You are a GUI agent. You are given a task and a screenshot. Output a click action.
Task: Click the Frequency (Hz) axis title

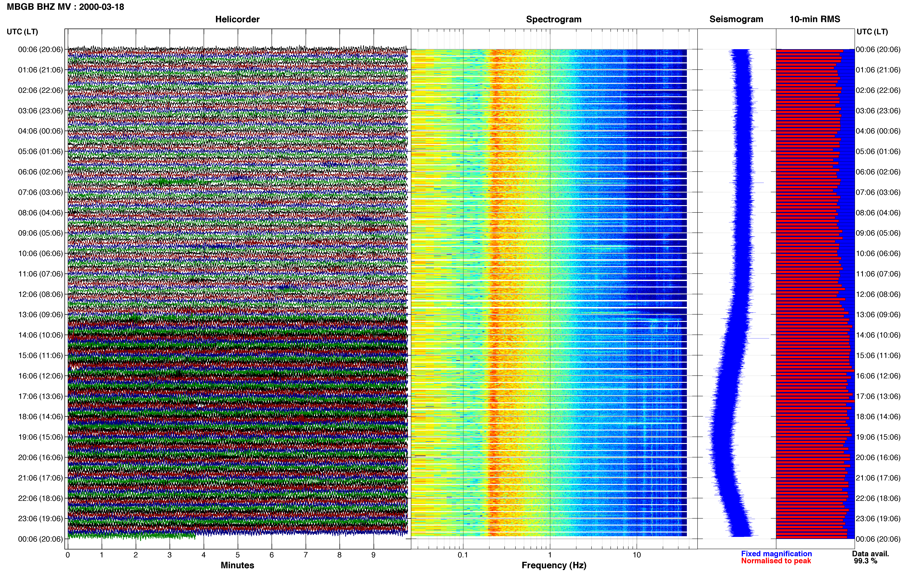(x=554, y=565)
